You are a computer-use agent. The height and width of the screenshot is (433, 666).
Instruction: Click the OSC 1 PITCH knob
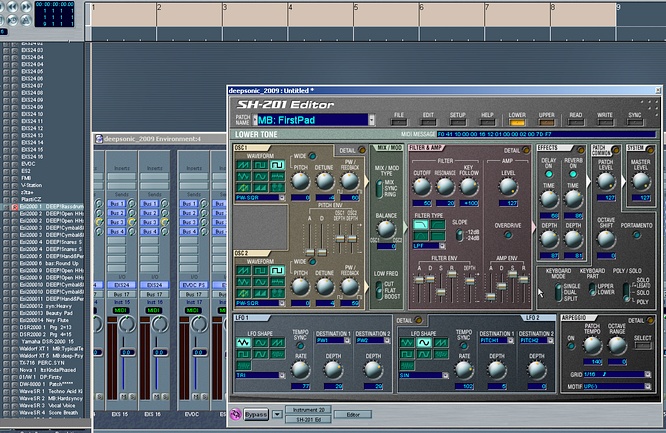(300, 181)
